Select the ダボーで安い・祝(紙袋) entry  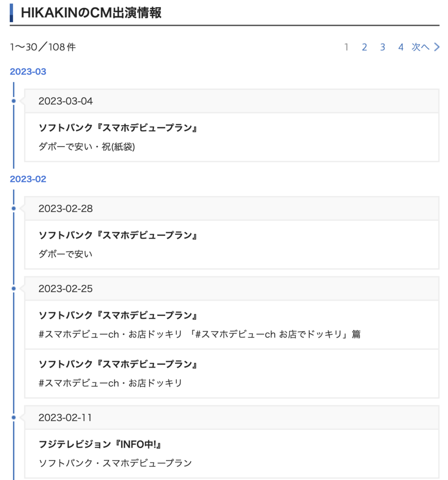[231, 137]
